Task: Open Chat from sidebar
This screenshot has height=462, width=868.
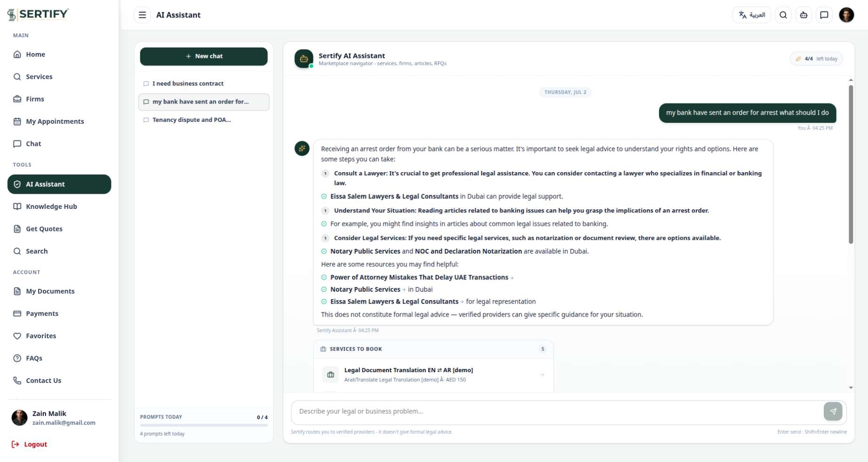Action: [59, 144]
